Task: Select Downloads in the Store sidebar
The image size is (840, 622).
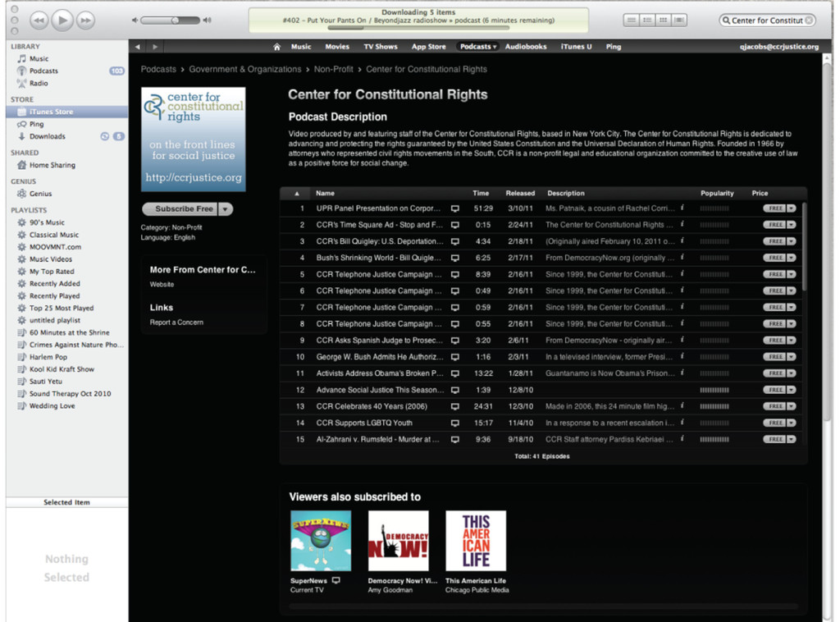Action: 47,136
